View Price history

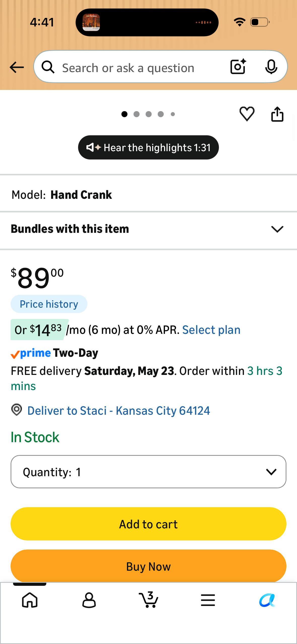tap(49, 304)
